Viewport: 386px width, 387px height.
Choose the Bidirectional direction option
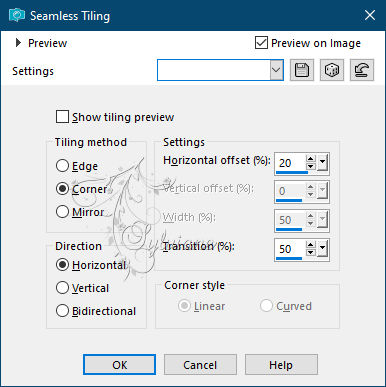62,311
